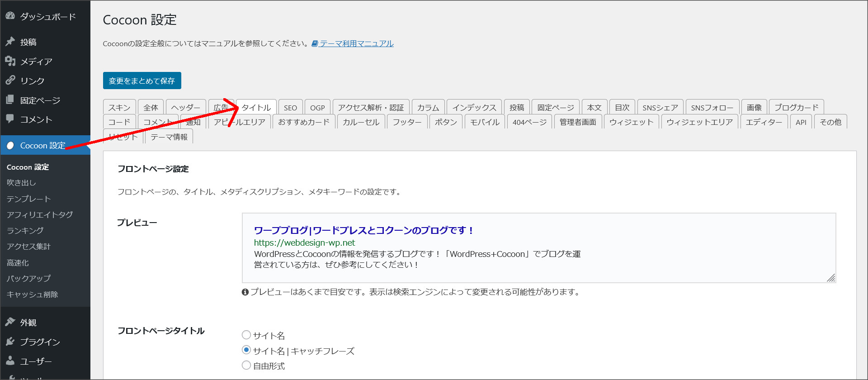Open the 固定ページ settings tab
The height and width of the screenshot is (380, 868).
tap(556, 107)
